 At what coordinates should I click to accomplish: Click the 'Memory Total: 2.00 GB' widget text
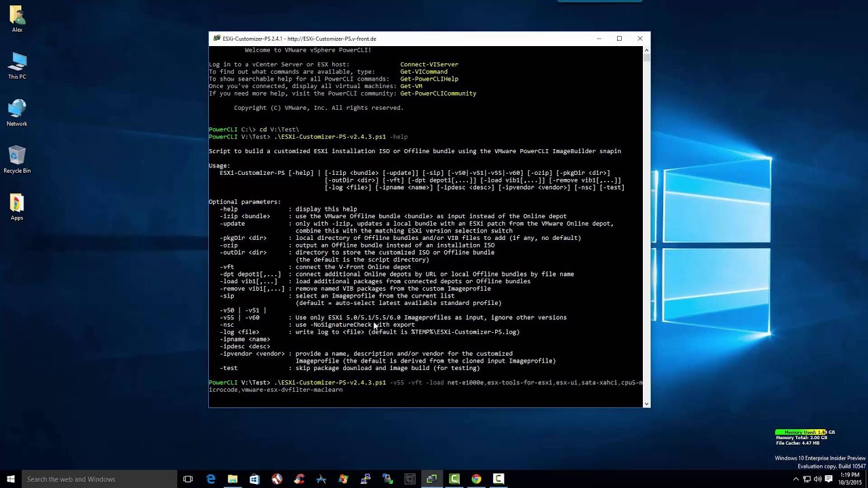802,438
